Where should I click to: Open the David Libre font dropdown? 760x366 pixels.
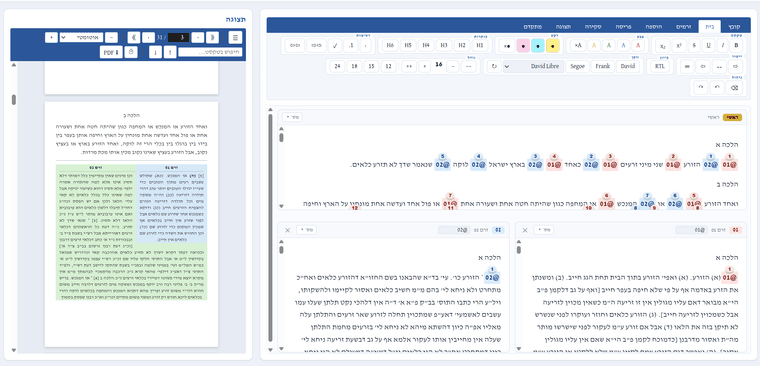(x=534, y=66)
